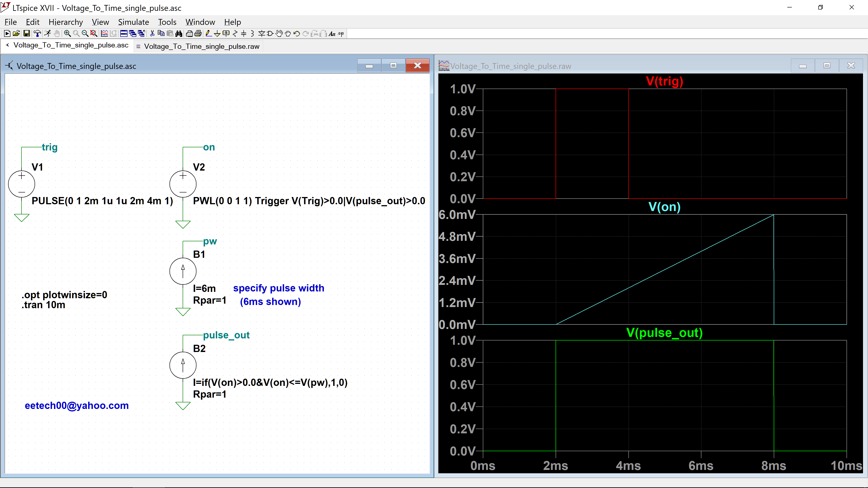This screenshot has width=868, height=488.
Task: Select the V2 voltage source symbol
Action: pos(183,184)
